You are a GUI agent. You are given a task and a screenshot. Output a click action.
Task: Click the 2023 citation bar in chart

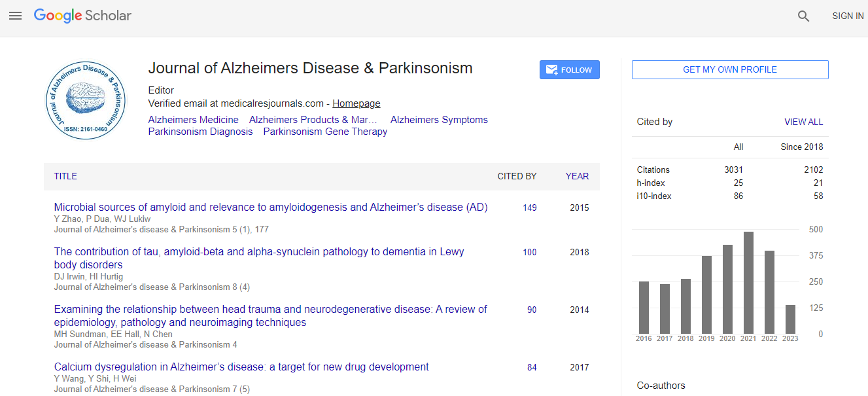click(x=790, y=319)
